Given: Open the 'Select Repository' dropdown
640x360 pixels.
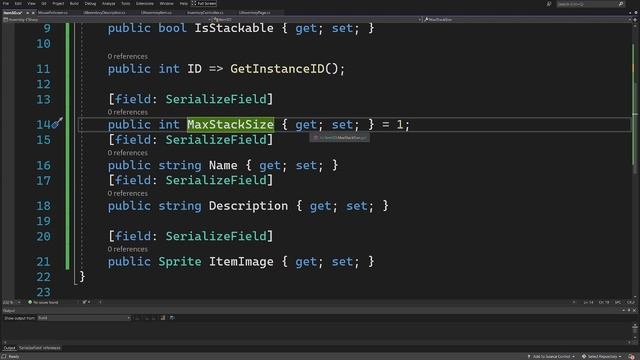Looking at the screenshot, I should pyautogui.click(x=602, y=357).
